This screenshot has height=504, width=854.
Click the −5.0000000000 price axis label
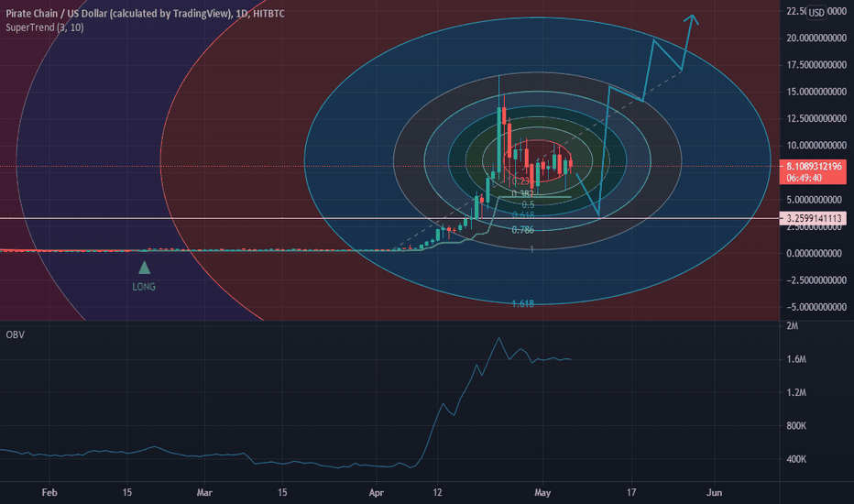click(x=816, y=307)
